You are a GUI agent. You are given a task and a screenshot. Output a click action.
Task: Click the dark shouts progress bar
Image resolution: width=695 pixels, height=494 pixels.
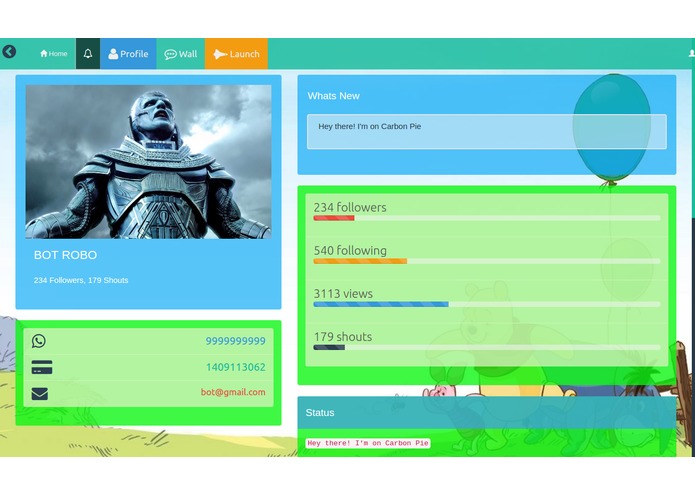[x=329, y=347]
